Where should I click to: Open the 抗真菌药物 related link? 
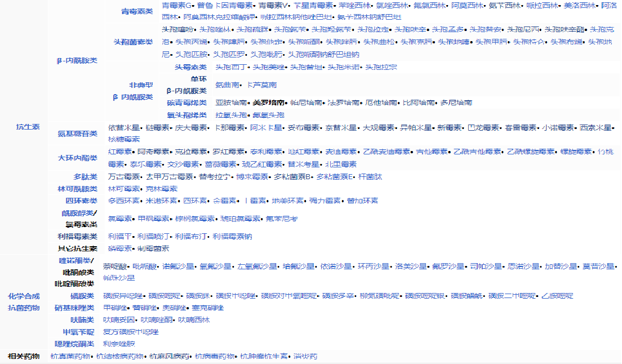(70, 356)
